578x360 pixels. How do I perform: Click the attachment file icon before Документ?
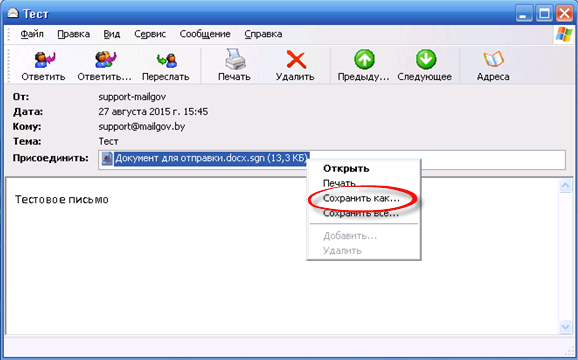coord(107,158)
